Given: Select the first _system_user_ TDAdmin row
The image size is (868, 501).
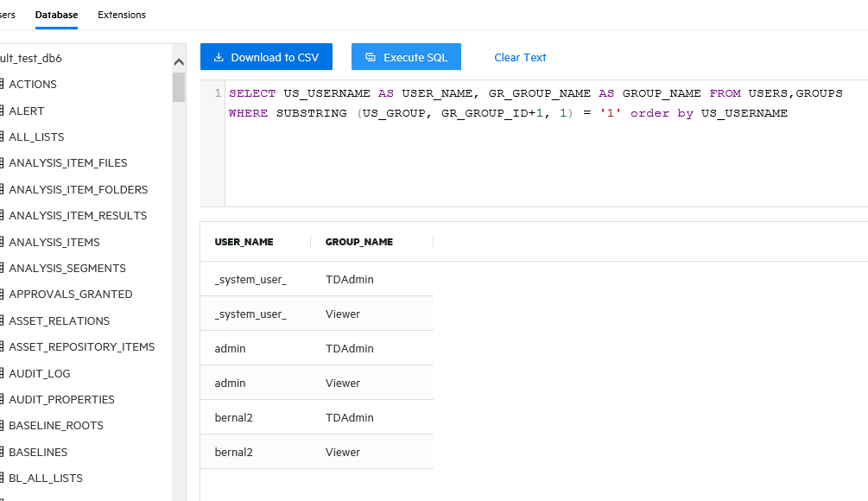Looking at the screenshot, I should pyautogui.click(x=317, y=279).
